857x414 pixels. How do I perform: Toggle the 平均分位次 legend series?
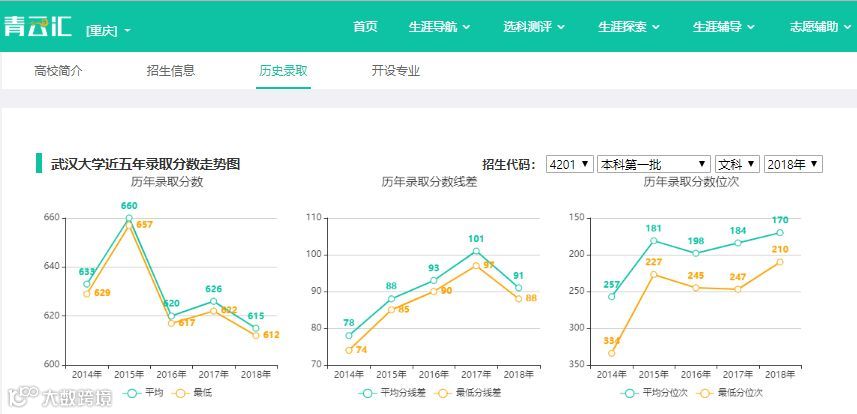tap(654, 393)
